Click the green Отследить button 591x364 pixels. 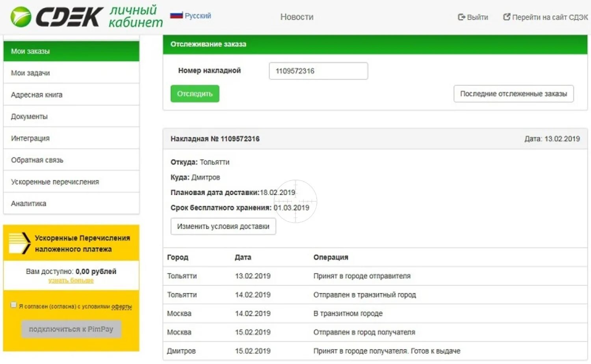pos(195,94)
